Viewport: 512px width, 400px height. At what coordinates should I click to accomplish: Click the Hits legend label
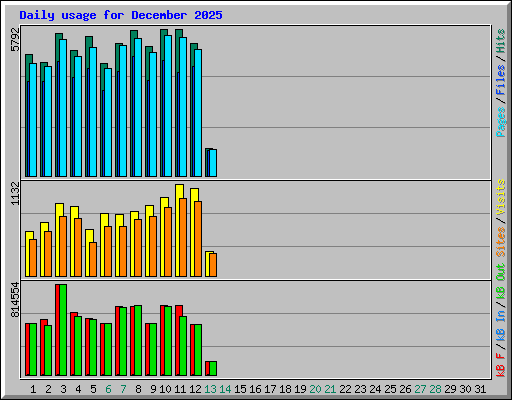pos(500,41)
